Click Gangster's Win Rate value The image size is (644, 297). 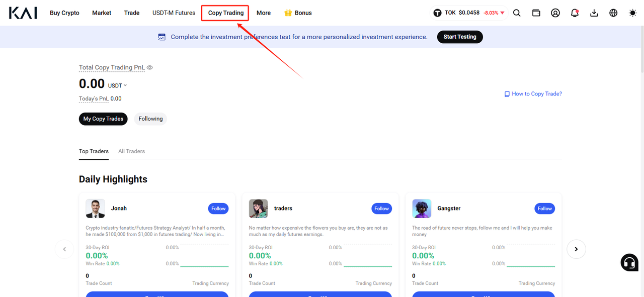click(x=439, y=264)
